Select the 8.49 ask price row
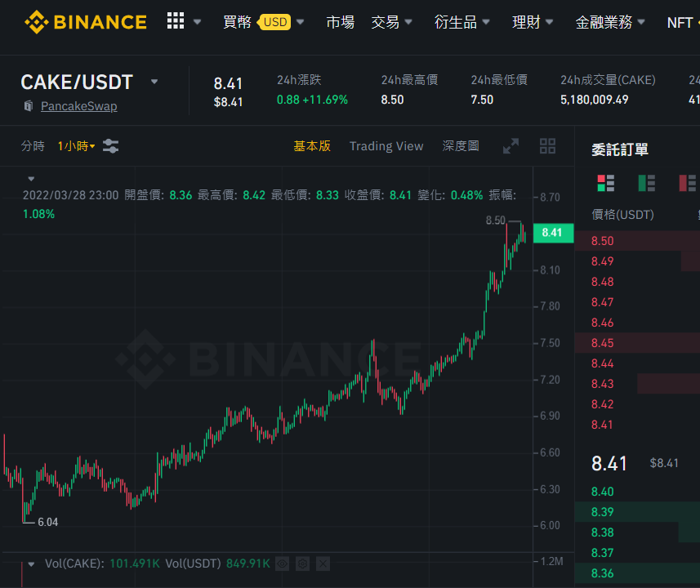Screen dimensions: 700x588 [x=637, y=261]
